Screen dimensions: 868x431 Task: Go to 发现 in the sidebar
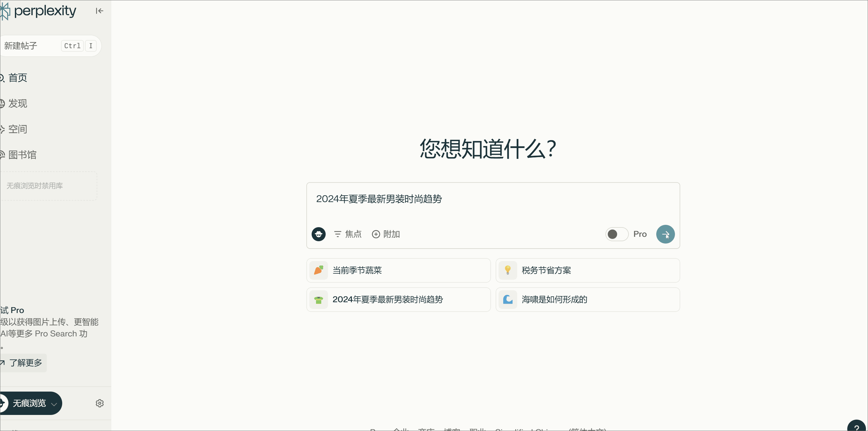(18, 103)
